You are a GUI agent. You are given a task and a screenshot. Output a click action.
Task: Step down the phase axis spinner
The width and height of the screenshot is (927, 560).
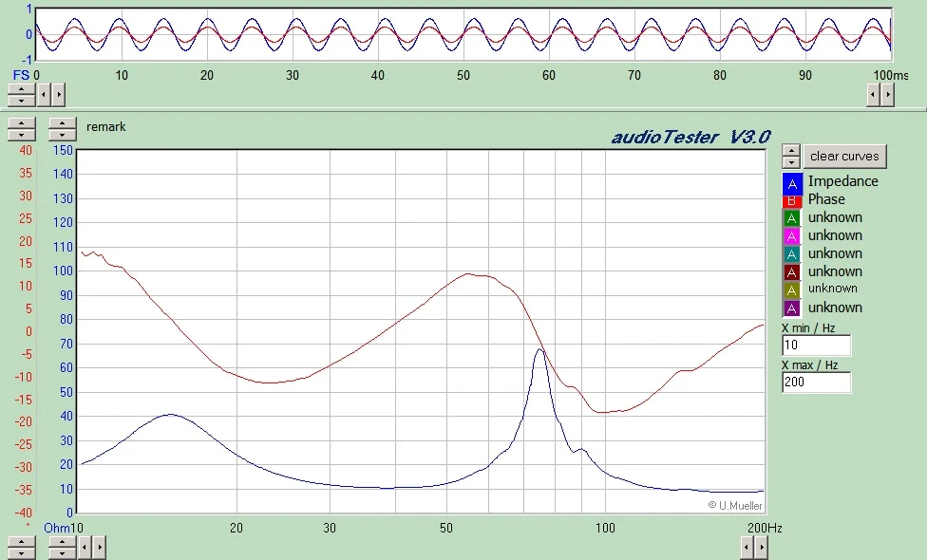click(x=21, y=133)
